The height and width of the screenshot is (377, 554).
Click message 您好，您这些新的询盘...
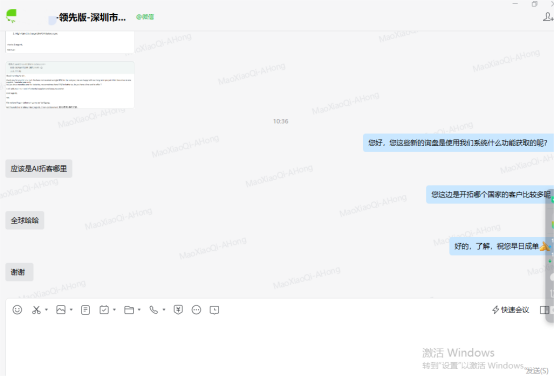pyautogui.click(x=458, y=143)
